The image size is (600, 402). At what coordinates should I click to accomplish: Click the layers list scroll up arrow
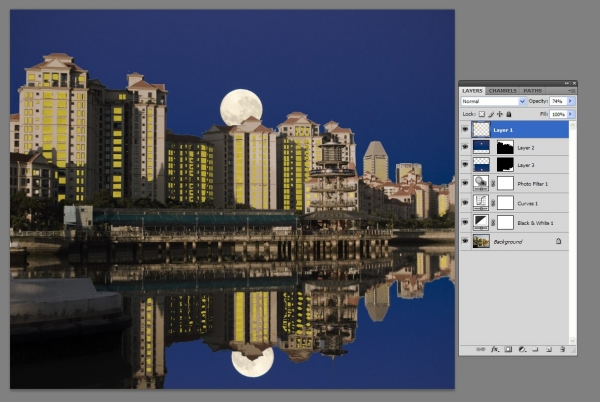coord(572,125)
